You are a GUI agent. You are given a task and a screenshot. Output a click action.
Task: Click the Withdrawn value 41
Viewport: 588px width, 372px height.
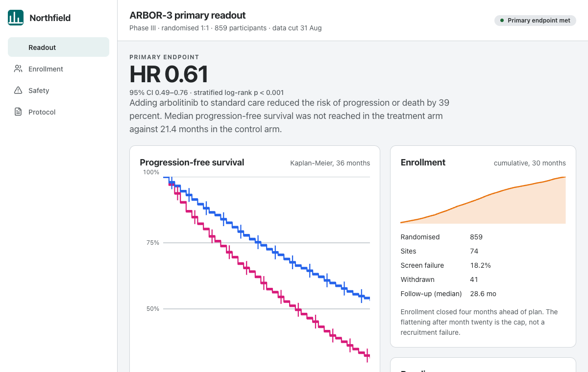point(474,279)
